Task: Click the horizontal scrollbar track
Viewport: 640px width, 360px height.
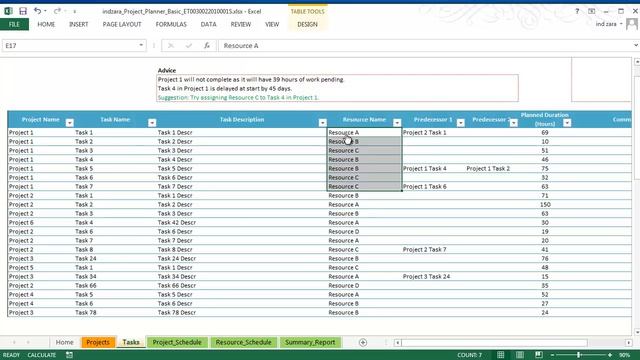Action: point(494,343)
